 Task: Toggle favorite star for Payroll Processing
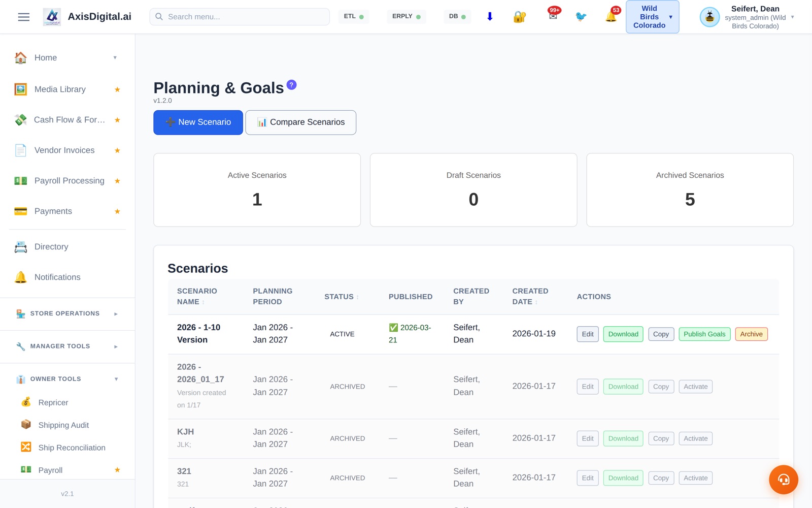tap(117, 181)
